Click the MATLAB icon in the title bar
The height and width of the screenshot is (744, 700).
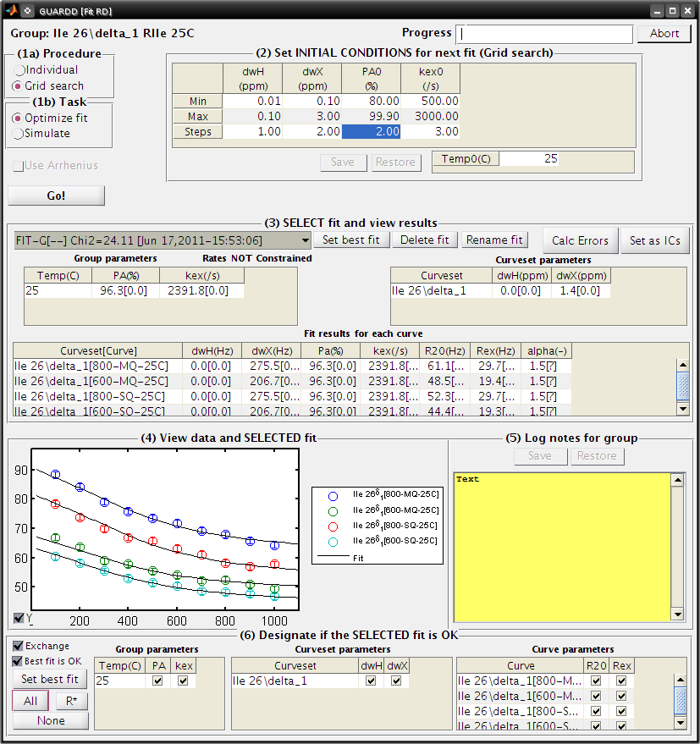[11, 10]
